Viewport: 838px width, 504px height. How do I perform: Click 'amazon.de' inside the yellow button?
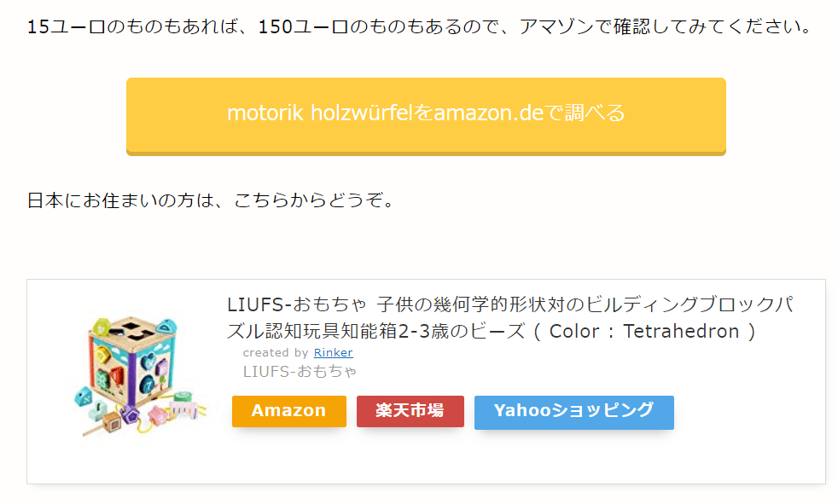tap(488, 113)
